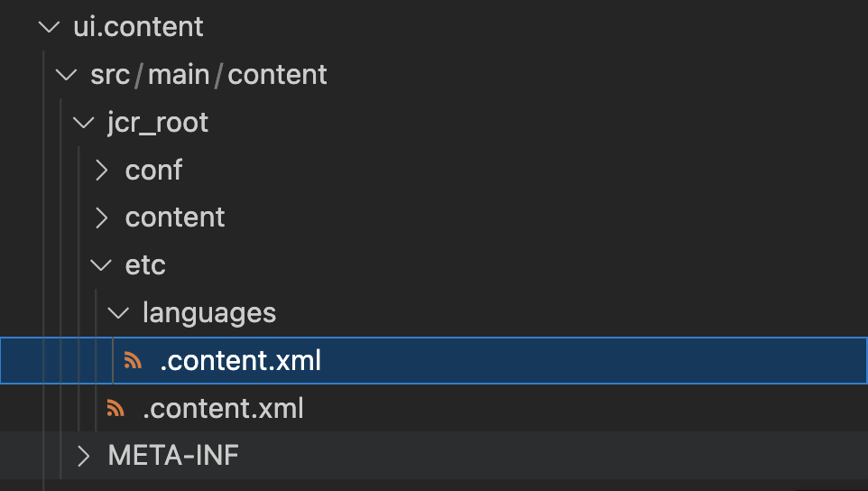Click the XML icon of the non-highlighted .content.xml
Viewport: 868px width, 491px height.
pos(115,409)
